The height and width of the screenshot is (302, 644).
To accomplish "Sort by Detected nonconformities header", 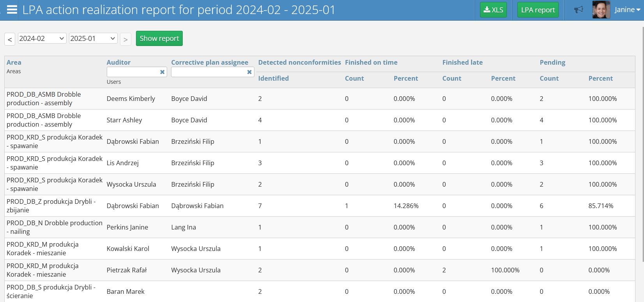I will (x=299, y=62).
